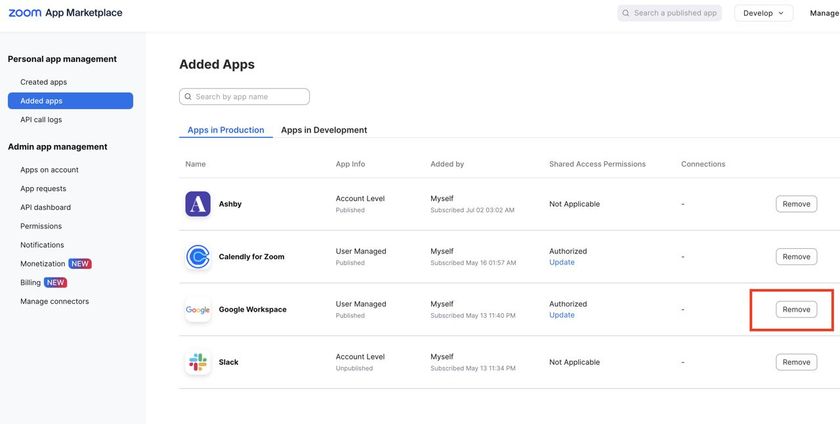Click the Ashby app icon
Viewport: 840px width, 424px height.
pyautogui.click(x=198, y=204)
